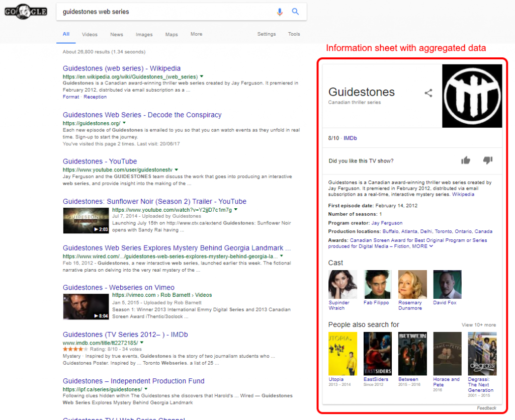Switch to Videos tab
Image resolution: width=515 pixels, height=420 pixels.
[90, 35]
